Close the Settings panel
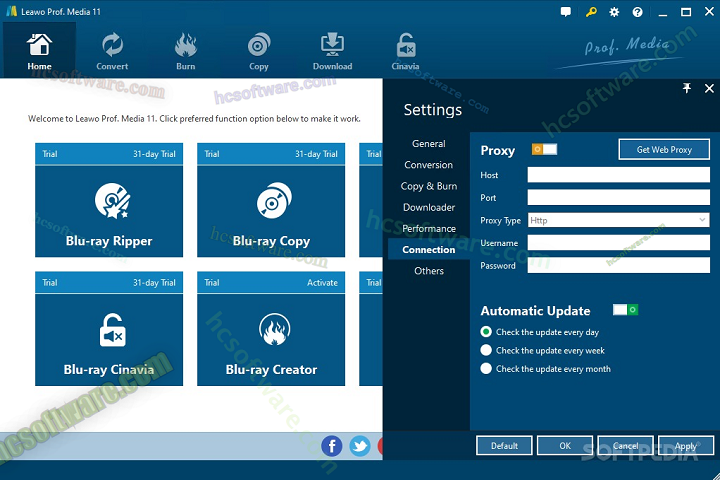 709,88
